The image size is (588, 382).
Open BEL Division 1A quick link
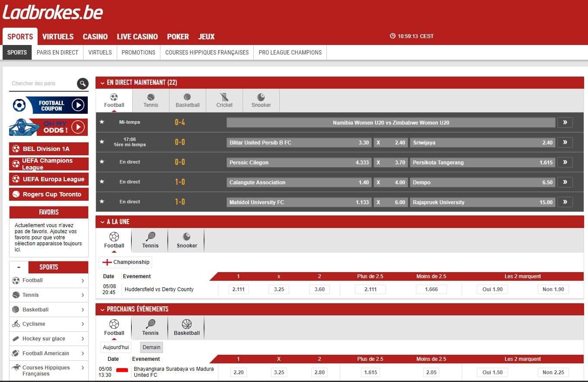[49, 149]
